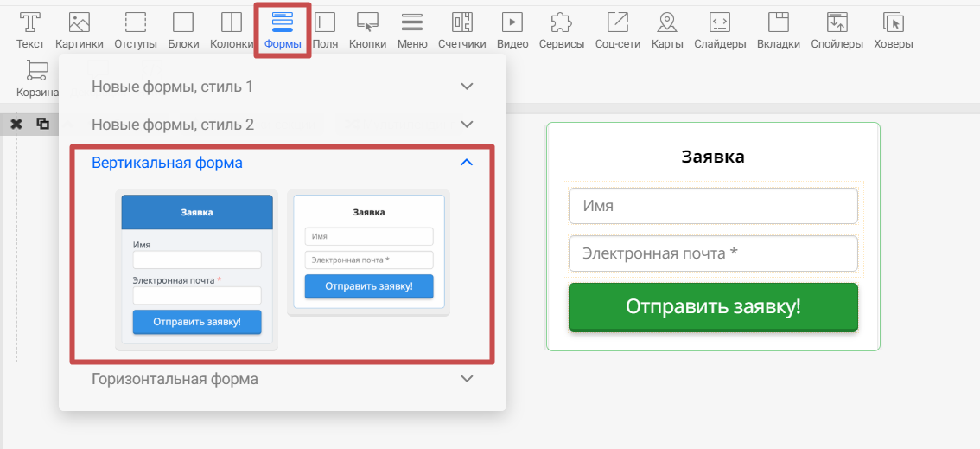
Task: Open the Корзина cart tool
Action: 37,72
